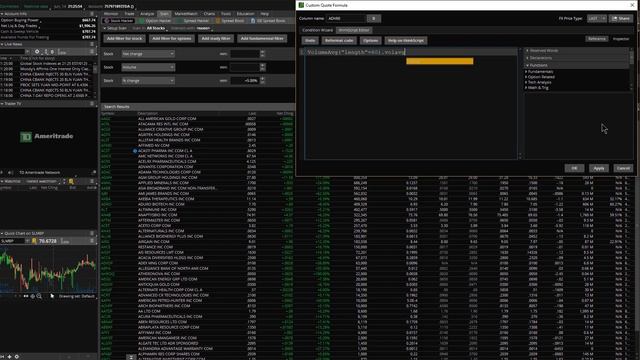The width and height of the screenshot is (640, 360).
Task: Click Cancel in Custom Quote Formula dialog
Action: pos(623,168)
